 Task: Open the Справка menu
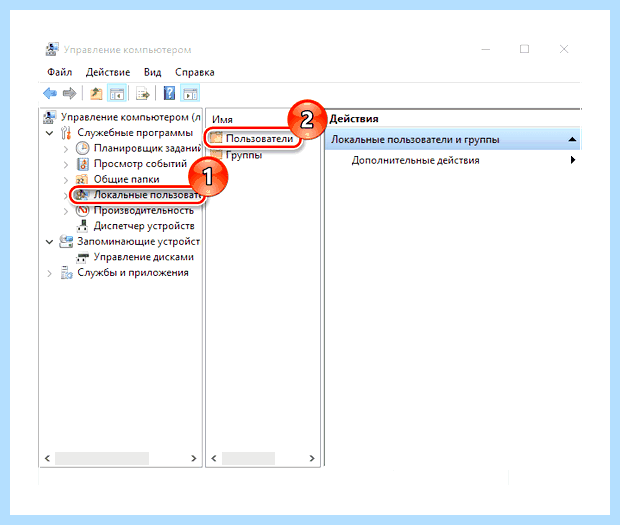pyautogui.click(x=195, y=72)
